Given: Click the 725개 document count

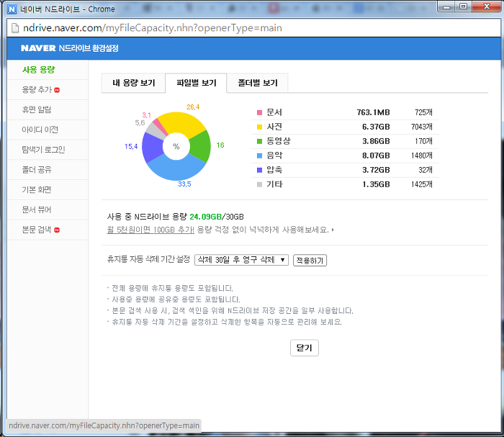Looking at the screenshot, I should (423, 112).
